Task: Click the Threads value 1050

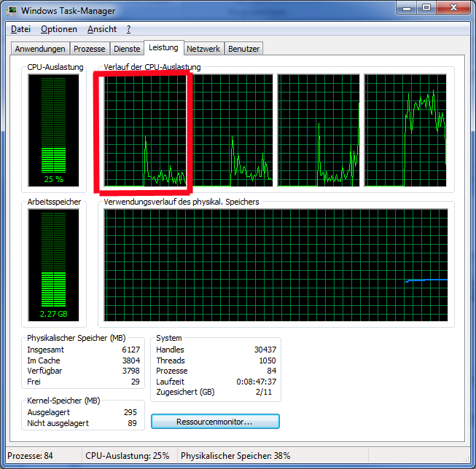Action: (267, 360)
